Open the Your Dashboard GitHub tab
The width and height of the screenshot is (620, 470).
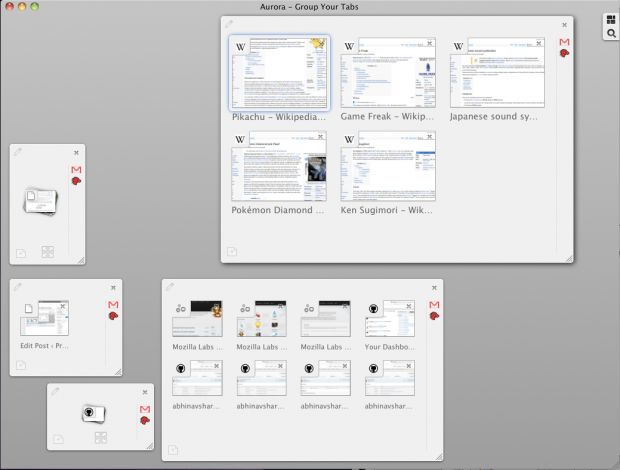tap(390, 319)
